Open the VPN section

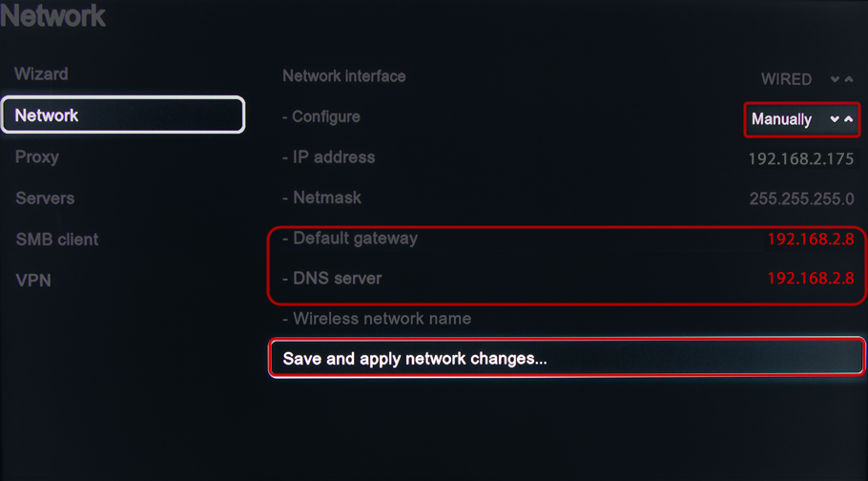pyautogui.click(x=33, y=281)
